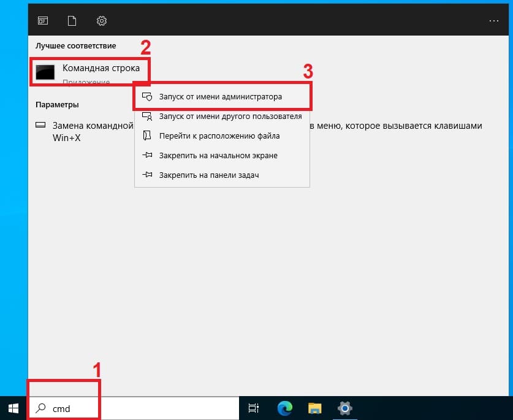
Task: Open File Explorer from the taskbar
Action: coord(315,408)
